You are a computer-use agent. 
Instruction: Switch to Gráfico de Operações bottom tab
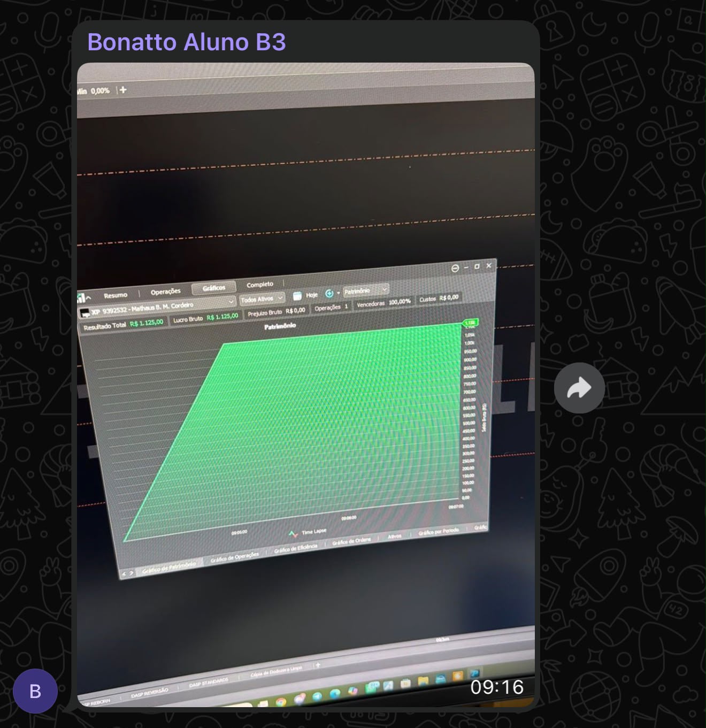point(234,557)
